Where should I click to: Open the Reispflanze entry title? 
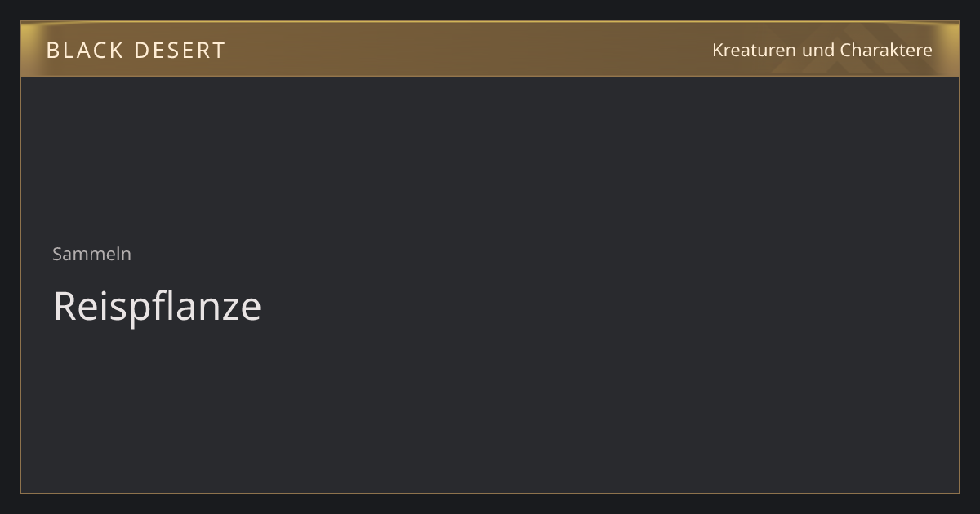point(157,306)
